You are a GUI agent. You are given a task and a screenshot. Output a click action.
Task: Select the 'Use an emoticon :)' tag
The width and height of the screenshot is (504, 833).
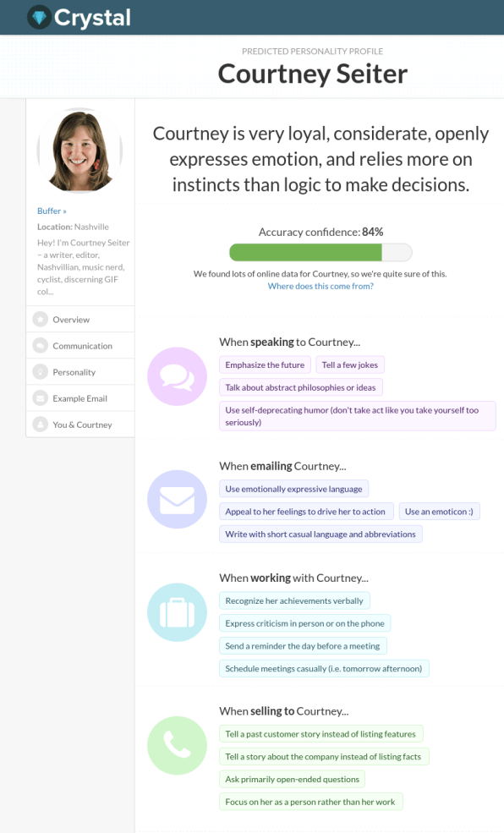[439, 512]
